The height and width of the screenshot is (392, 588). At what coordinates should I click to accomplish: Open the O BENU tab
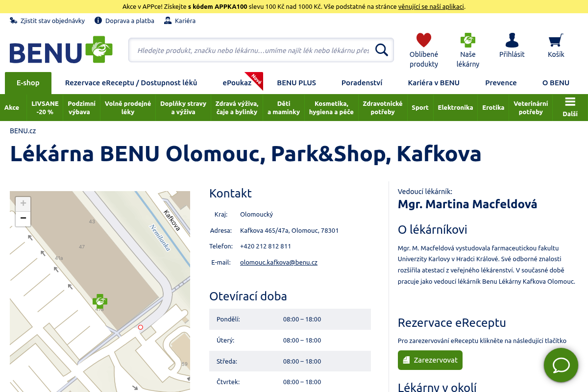pos(556,83)
